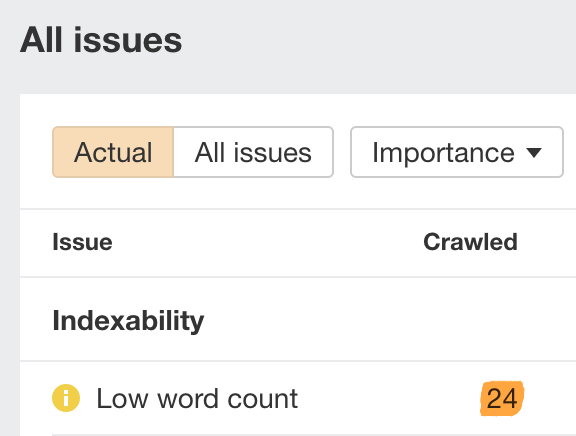
Task: Sort by the Crawled column header
Action: click(x=470, y=242)
